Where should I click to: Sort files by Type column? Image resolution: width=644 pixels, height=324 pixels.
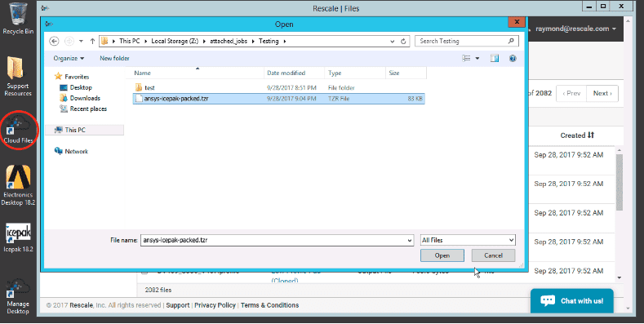point(355,73)
